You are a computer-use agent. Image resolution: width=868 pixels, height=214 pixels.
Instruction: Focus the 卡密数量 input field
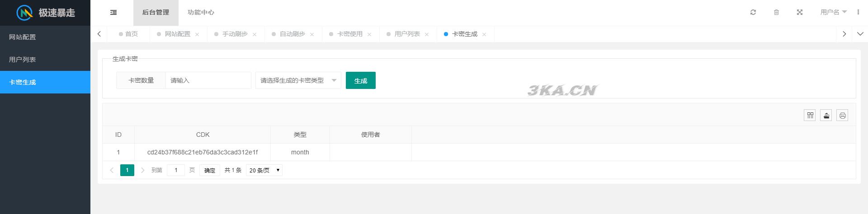[x=208, y=80]
